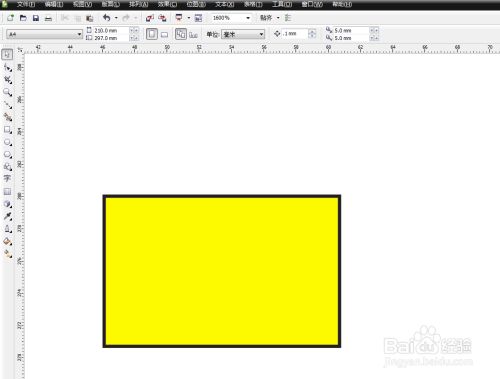Adjust the nudge offset spinner arrows
This screenshot has width=500, height=379.
pos(312,34)
